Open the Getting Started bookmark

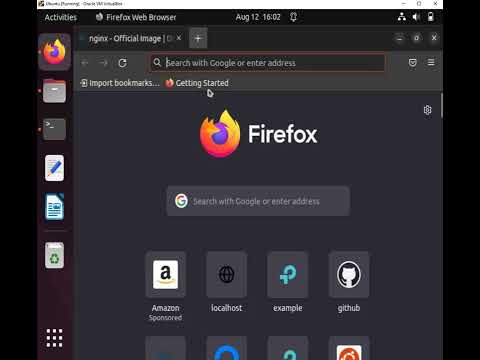pos(197,83)
